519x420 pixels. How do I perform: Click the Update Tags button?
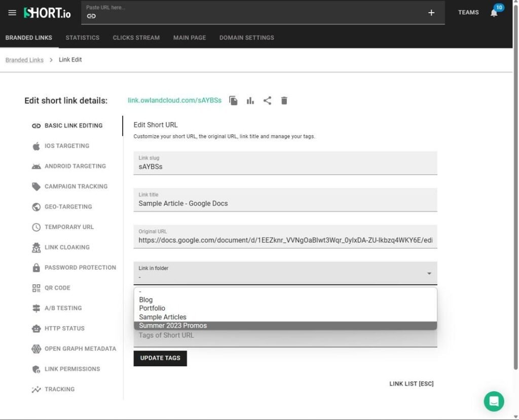pos(160,358)
